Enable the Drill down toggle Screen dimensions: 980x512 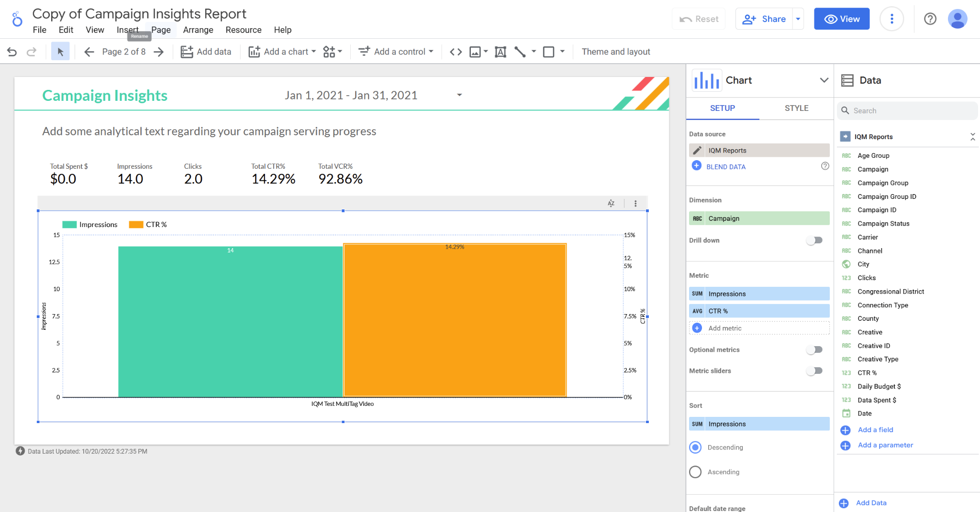(x=814, y=240)
